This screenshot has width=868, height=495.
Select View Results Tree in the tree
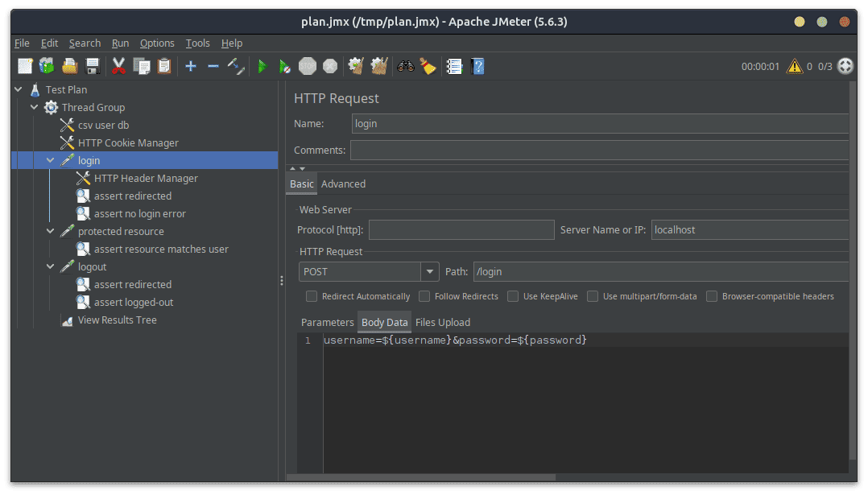click(117, 320)
